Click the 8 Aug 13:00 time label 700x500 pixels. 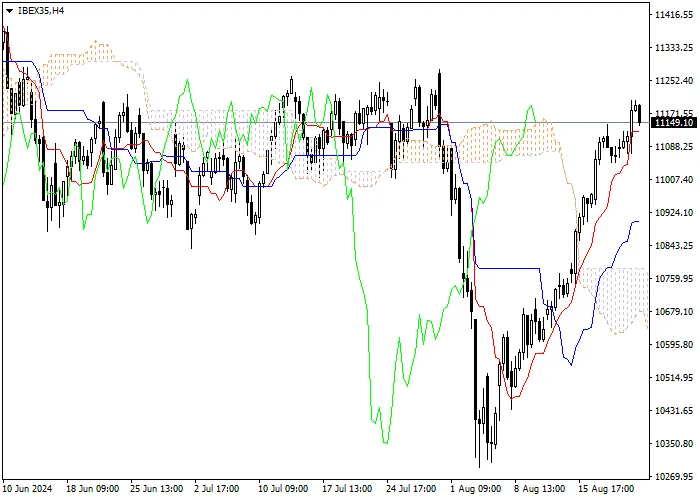click(539, 489)
